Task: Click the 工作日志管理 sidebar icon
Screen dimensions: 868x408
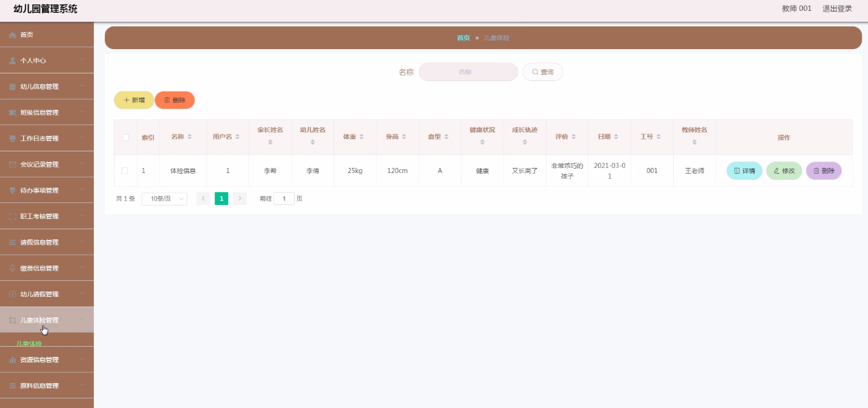Action: [x=12, y=139]
